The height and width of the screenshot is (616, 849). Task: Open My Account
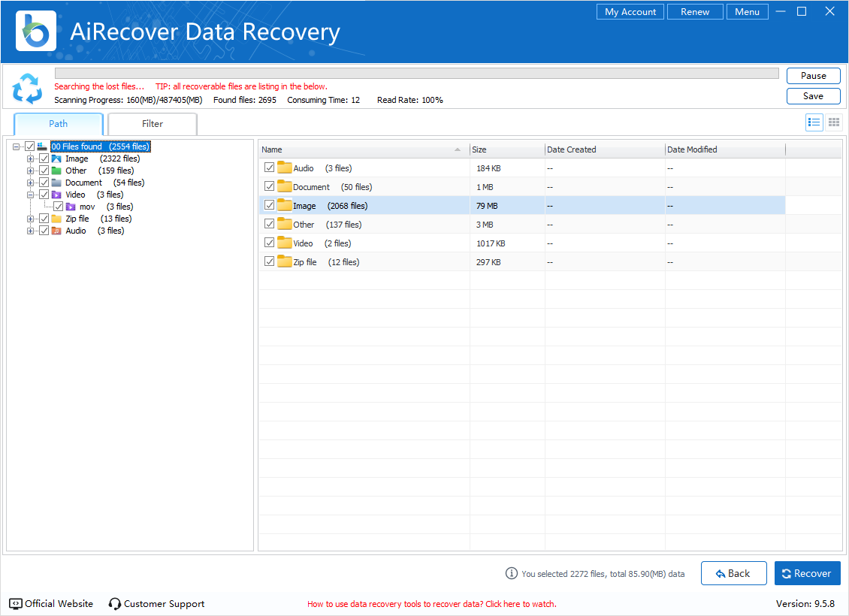pos(630,12)
